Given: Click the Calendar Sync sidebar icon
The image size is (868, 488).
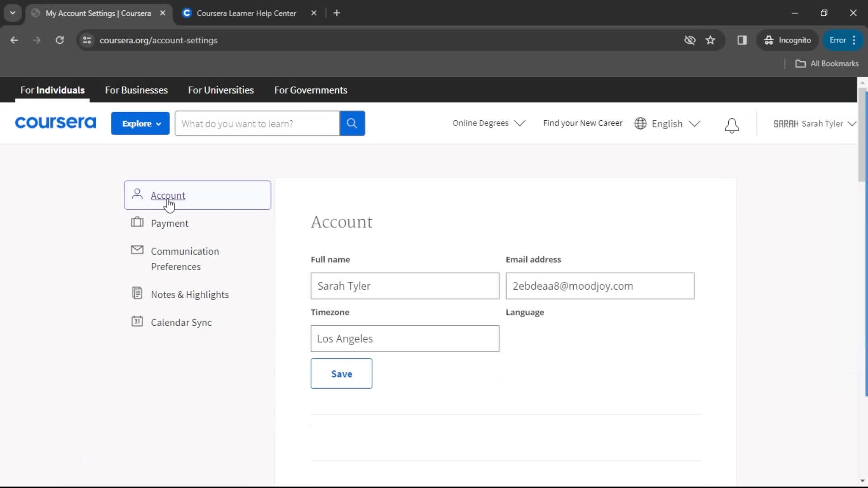Looking at the screenshot, I should tap(138, 322).
